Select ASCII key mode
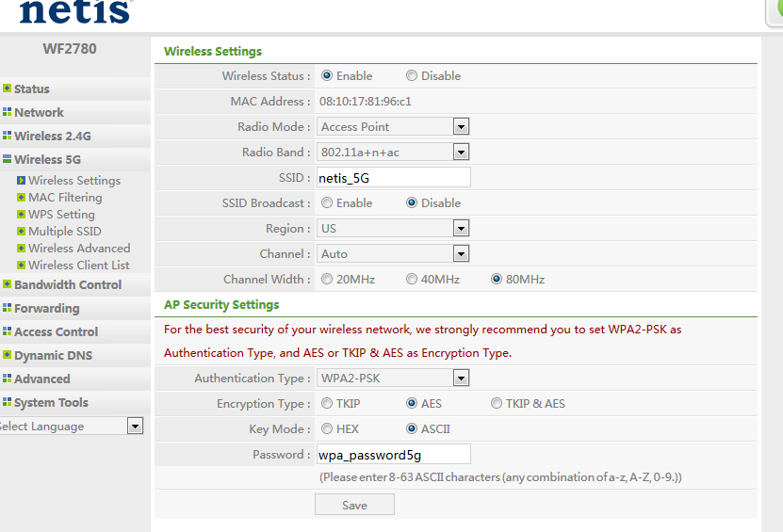The height and width of the screenshot is (532, 783). click(x=412, y=428)
